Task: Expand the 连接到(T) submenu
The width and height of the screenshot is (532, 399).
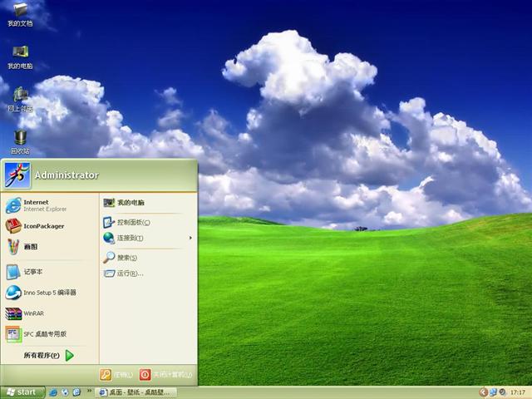Action: (148, 238)
